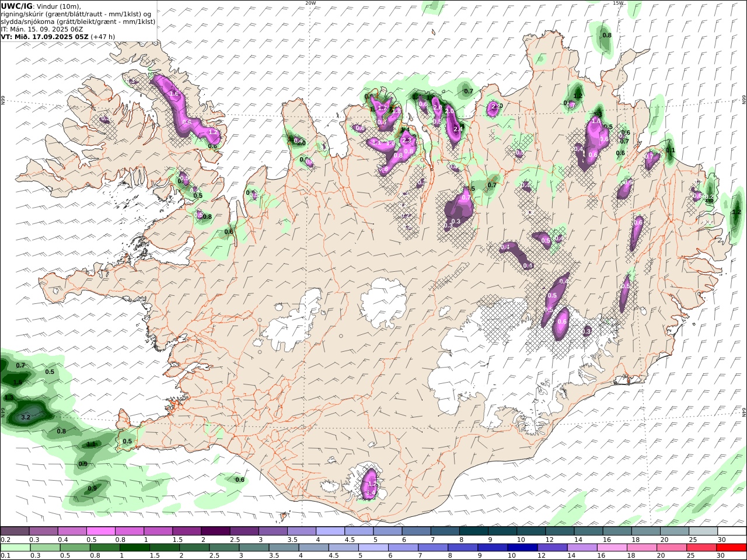Select the greyish-purple 0.2–0.3 snow legend swatch
The width and height of the screenshot is (747, 560).
coord(15,531)
